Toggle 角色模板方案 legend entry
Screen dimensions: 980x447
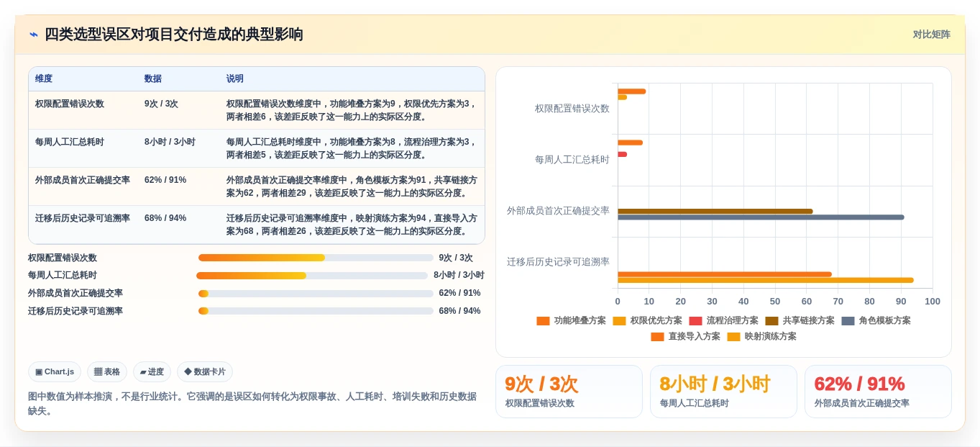pos(876,321)
